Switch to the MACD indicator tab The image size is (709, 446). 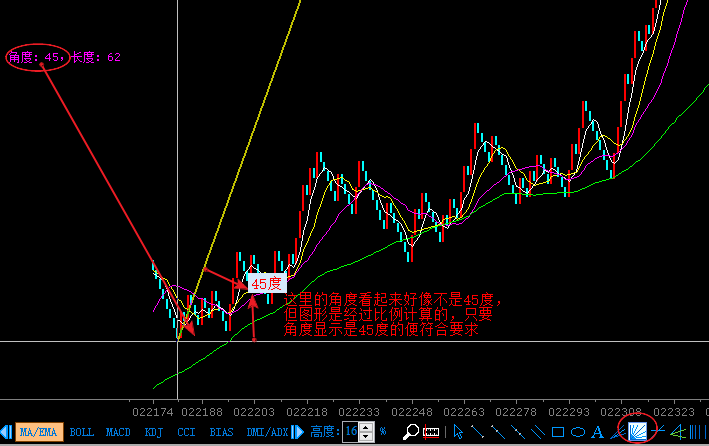coord(119,432)
